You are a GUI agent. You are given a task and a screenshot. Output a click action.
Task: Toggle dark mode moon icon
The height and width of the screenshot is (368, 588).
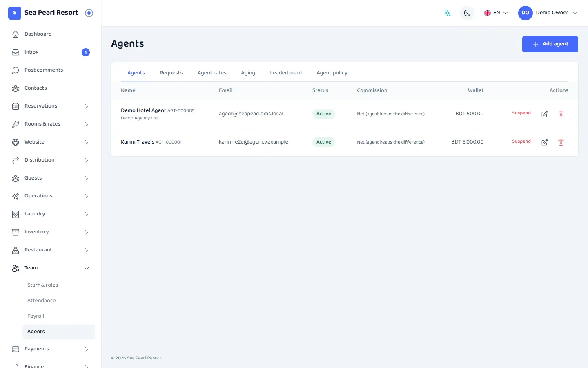[x=467, y=13]
